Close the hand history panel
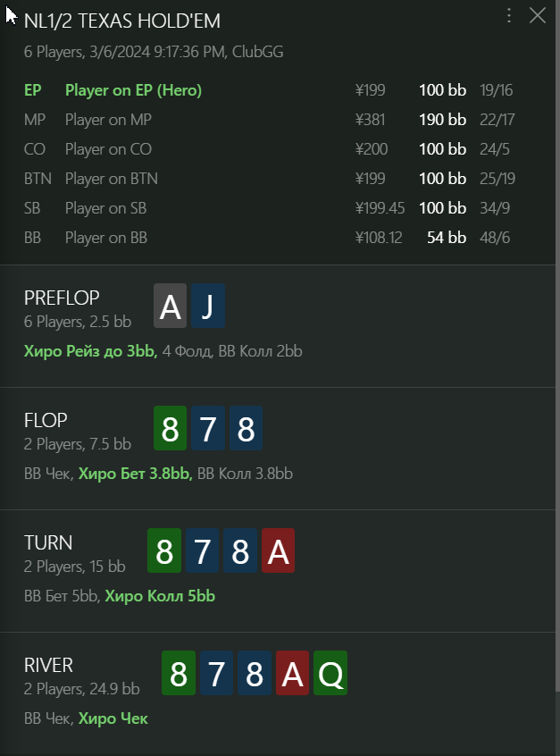 (x=538, y=15)
